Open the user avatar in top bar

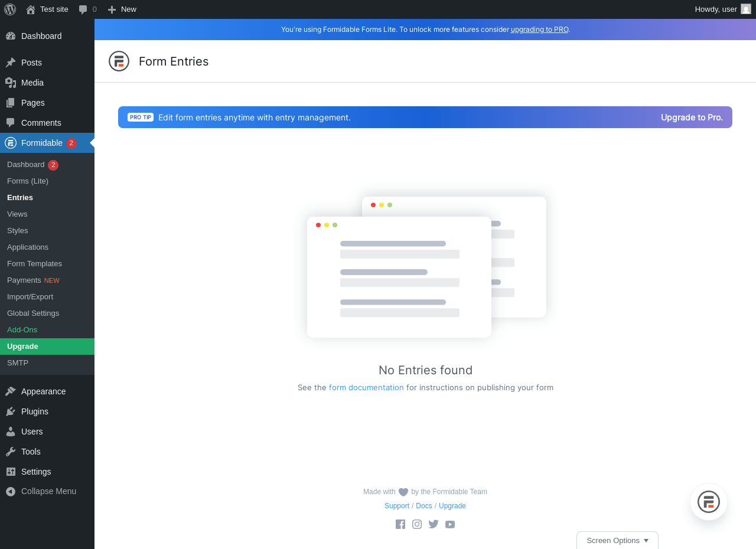pyautogui.click(x=746, y=9)
